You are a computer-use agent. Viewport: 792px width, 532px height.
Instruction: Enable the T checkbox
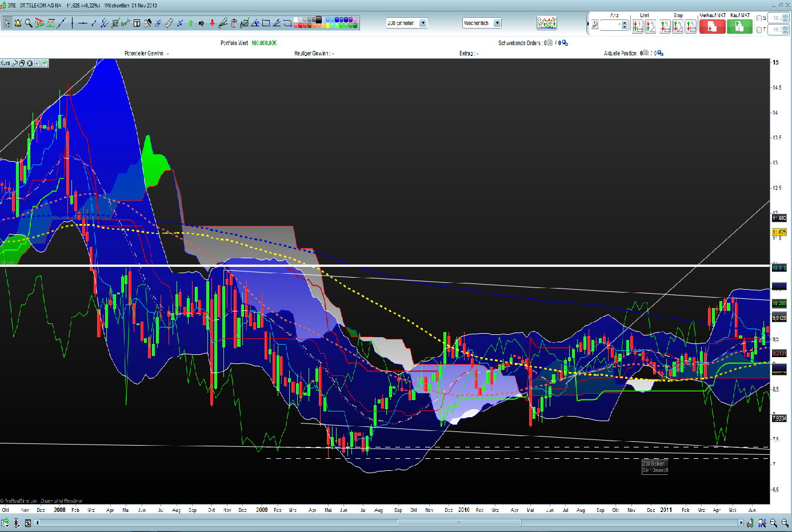[759, 30]
